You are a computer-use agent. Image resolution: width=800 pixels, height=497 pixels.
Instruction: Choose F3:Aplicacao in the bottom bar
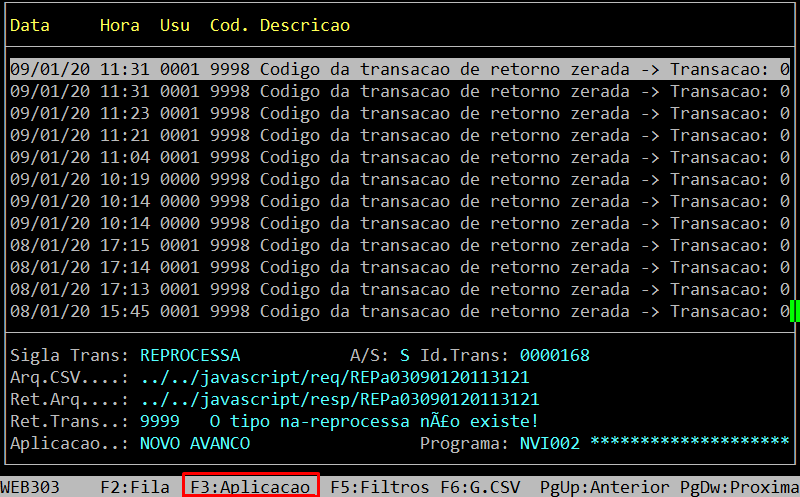(x=251, y=486)
